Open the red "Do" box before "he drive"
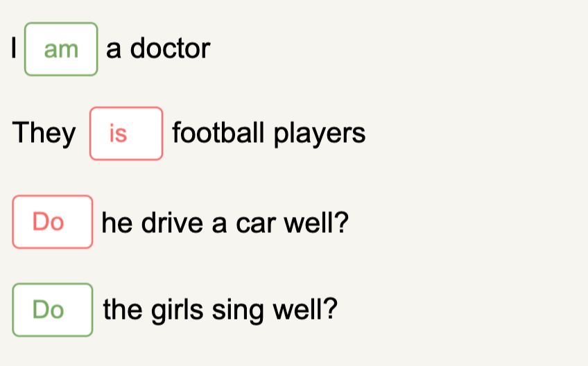The width and height of the screenshot is (588, 366). (x=53, y=222)
